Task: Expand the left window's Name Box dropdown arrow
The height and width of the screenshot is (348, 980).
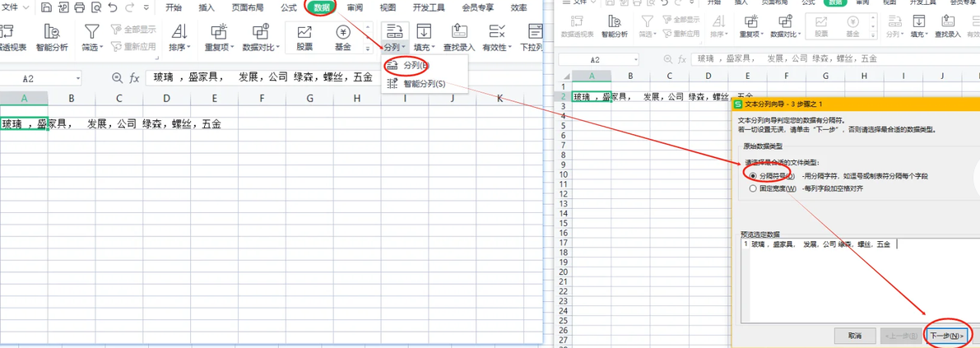Action: [78, 79]
